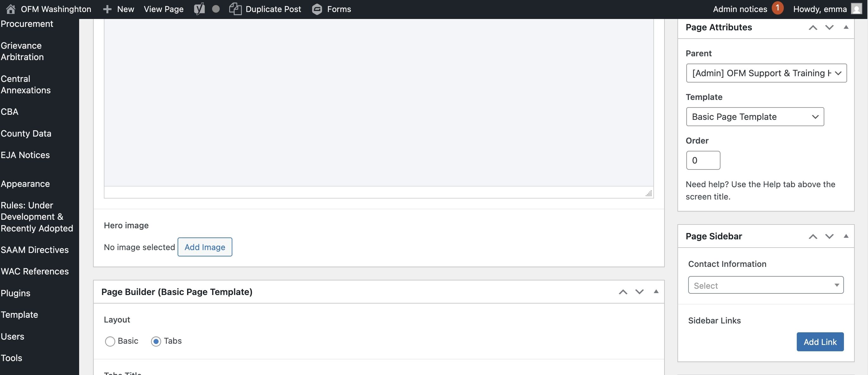Click the OFM Washington home icon
Viewport: 868px width, 375px height.
[11, 9]
